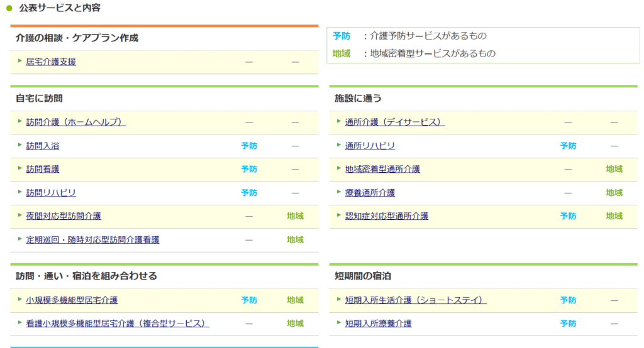This screenshot has width=644, height=348.
Task: Click the blue 予防 label in the legend box
Action: tap(341, 36)
